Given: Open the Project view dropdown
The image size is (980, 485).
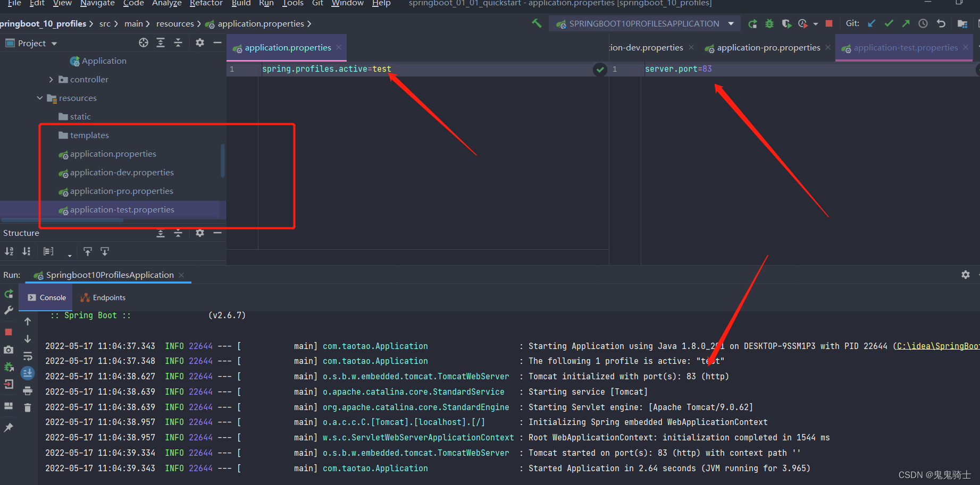Looking at the screenshot, I should [x=32, y=43].
